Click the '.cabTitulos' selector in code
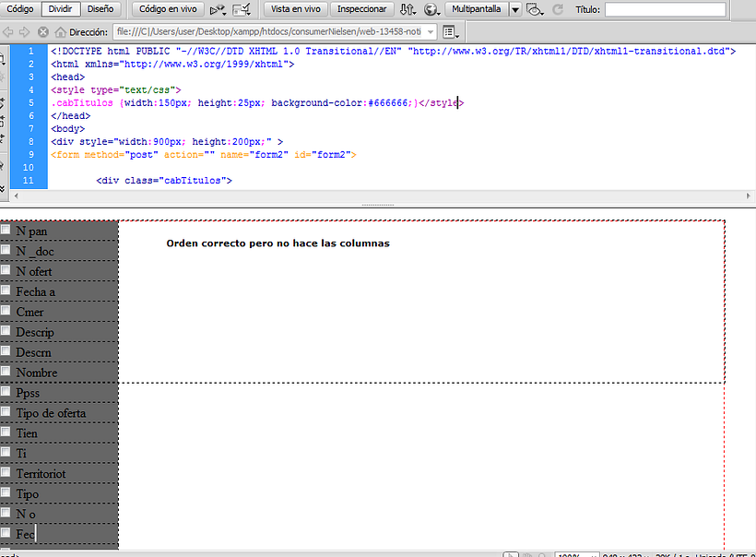756x557 pixels. [82, 102]
